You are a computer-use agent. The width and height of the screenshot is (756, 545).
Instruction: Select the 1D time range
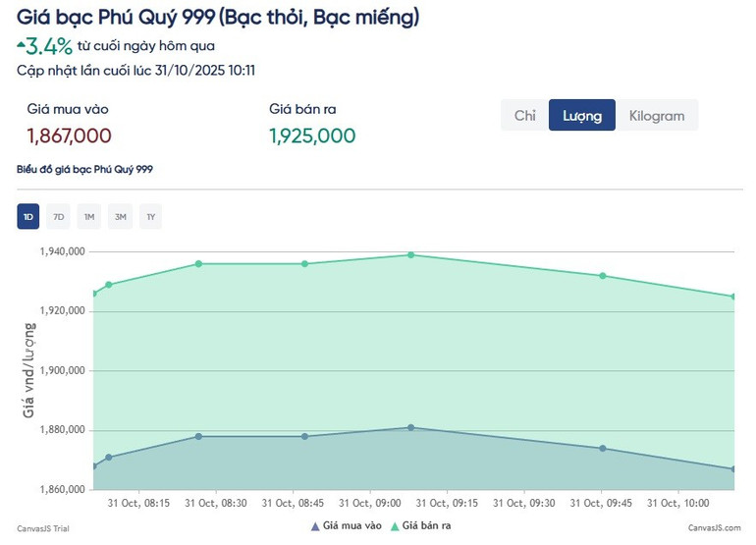point(28,216)
